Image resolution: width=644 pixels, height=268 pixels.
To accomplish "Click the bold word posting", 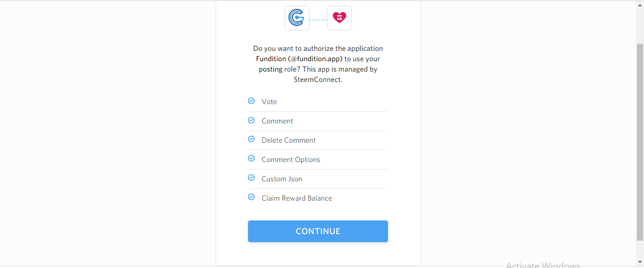I will pos(270,69).
